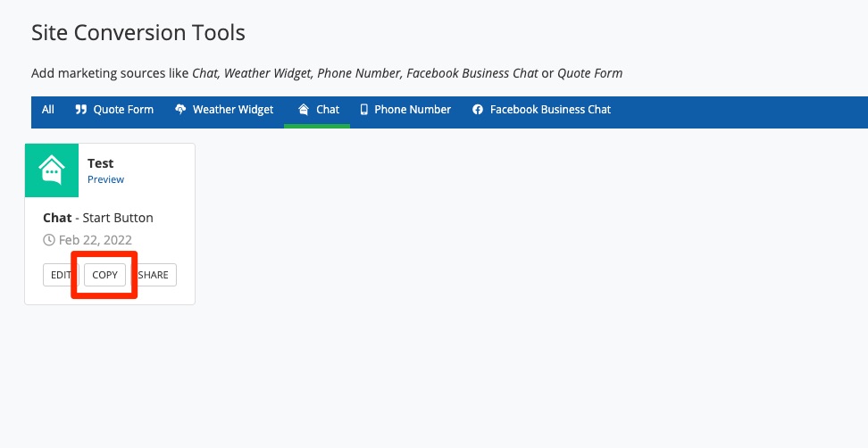868x448 pixels.
Task: Open the Facebook Business Chat tab
Action: [x=550, y=110]
